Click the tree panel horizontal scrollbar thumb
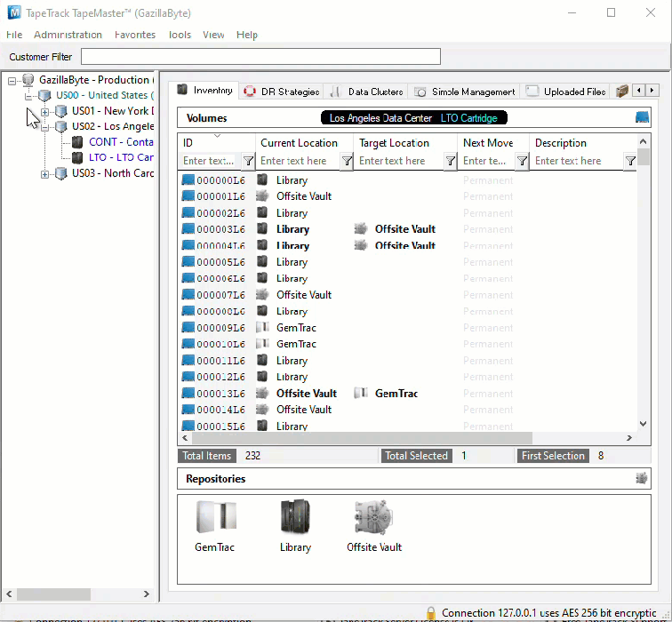Screen dimensions: 672x622 [x=53, y=594]
